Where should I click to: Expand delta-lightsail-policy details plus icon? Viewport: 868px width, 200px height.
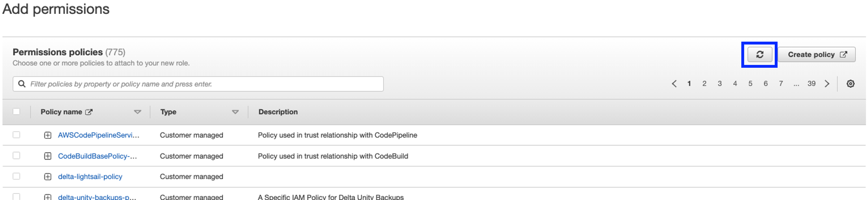click(x=48, y=177)
